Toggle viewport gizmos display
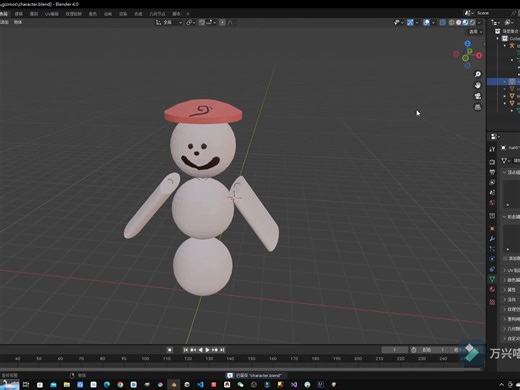 coord(410,22)
